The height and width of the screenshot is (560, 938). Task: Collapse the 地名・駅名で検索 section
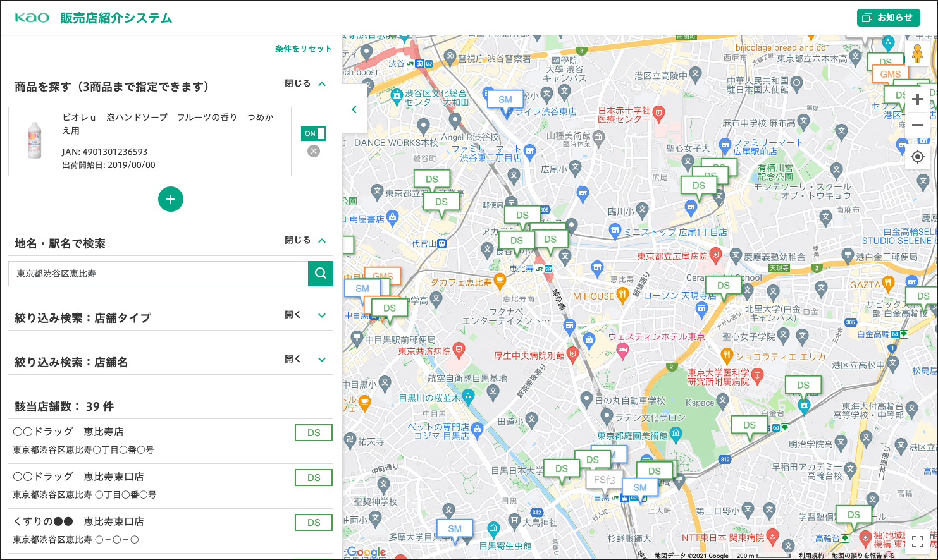(x=306, y=240)
